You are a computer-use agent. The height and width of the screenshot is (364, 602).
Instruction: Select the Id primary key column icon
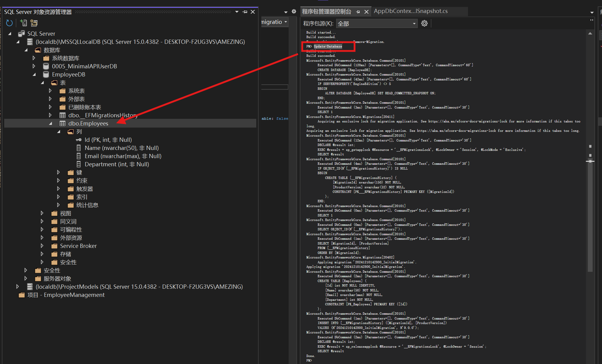click(79, 140)
